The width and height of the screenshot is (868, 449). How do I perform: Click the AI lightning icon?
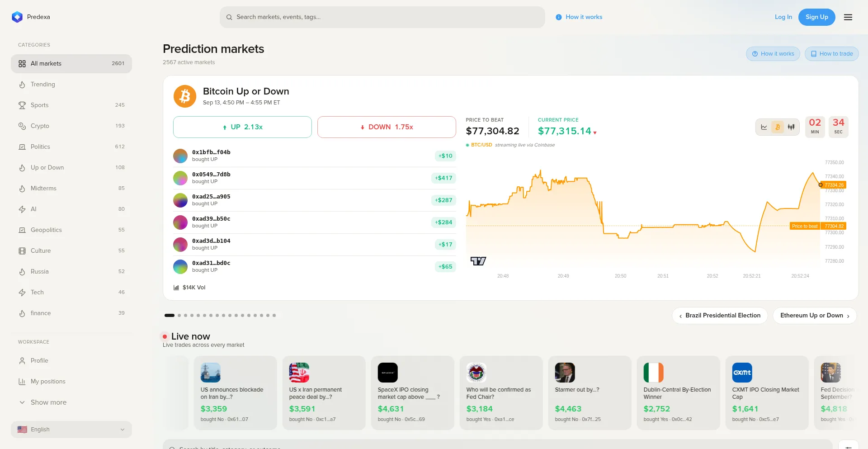pos(22,209)
